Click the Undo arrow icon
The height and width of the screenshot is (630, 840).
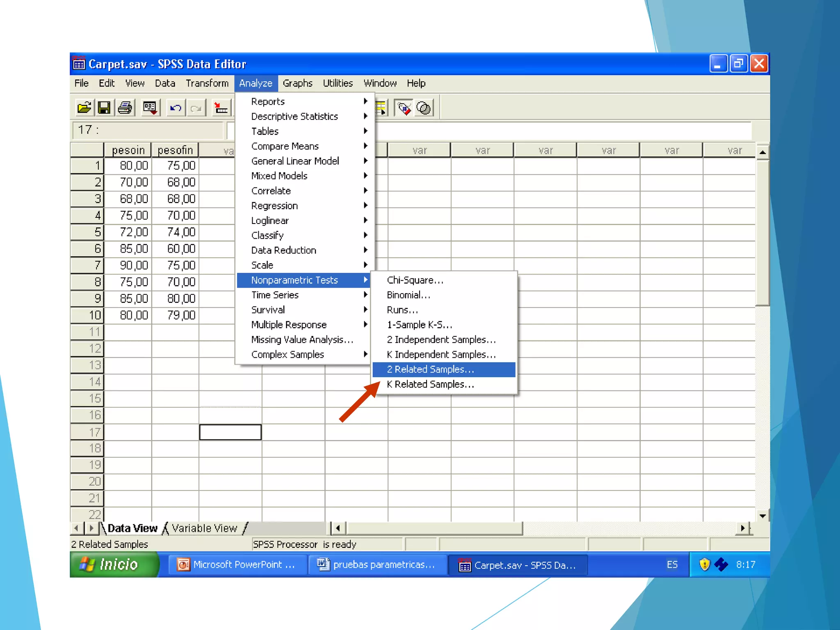point(176,108)
